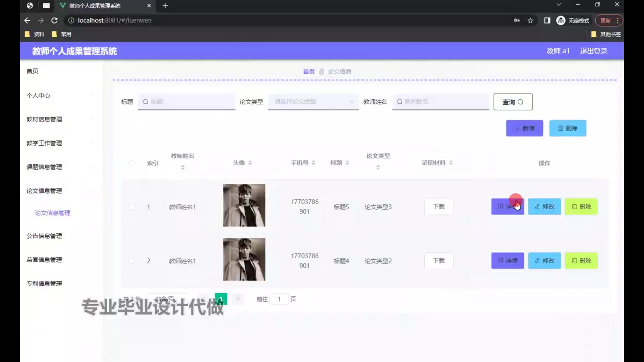The image size is (644, 362).
Task: Open the saved passwords key icon
Action: click(x=517, y=20)
